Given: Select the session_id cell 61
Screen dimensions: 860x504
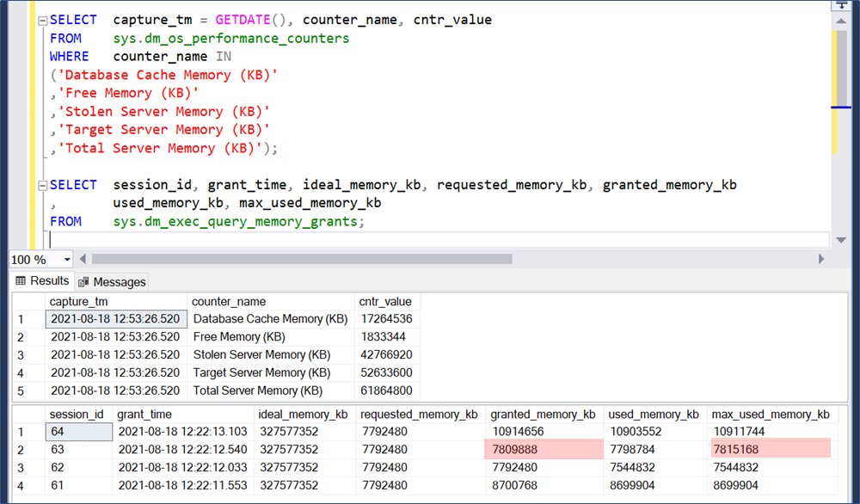Looking at the screenshot, I should coord(79,486).
